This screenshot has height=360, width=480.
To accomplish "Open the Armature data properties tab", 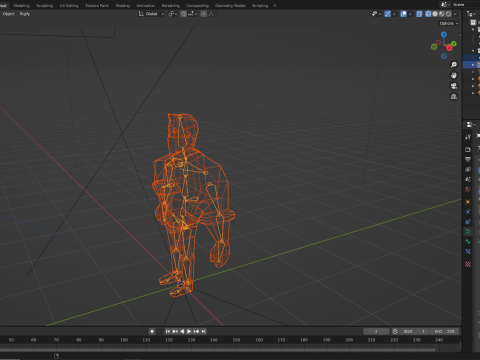I will point(468,232).
